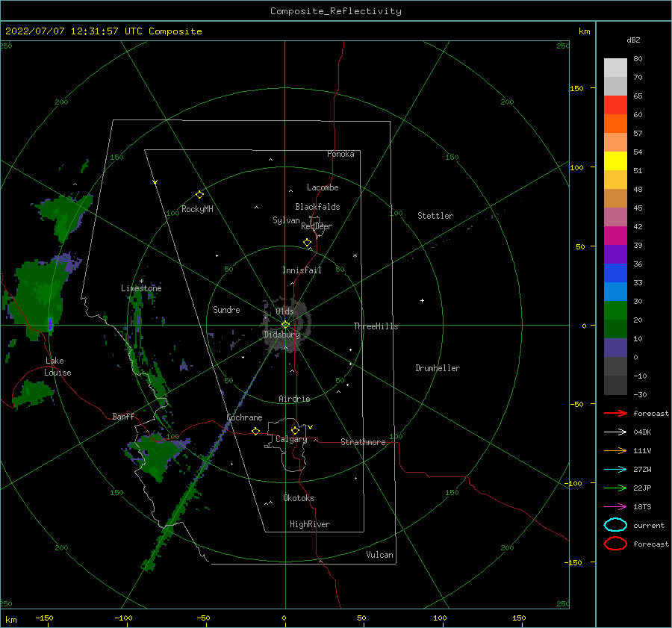Click the magenta 18TS arrow icon

pyautogui.click(x=615, y=507)
